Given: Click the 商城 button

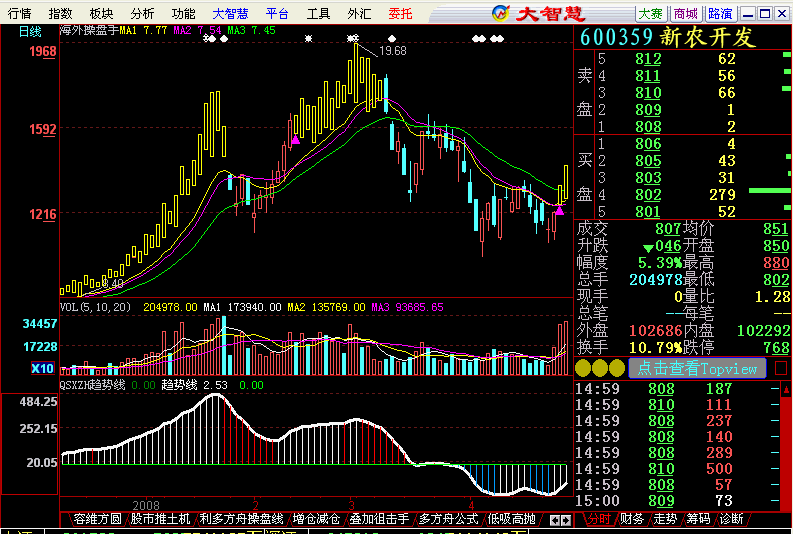Looking at the screenshot, I should pyautogui.click(x=685, y=14).
